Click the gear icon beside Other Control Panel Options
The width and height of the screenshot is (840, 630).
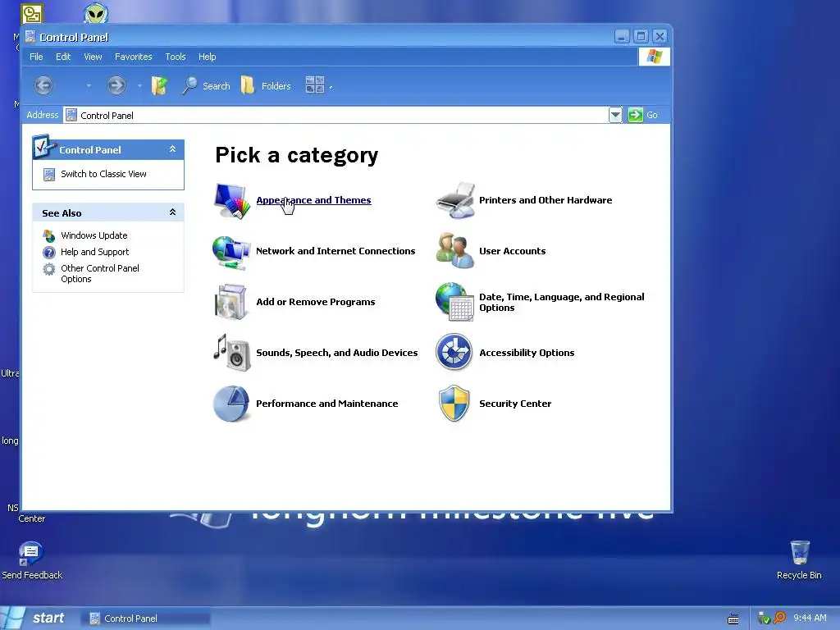(48, 269)
